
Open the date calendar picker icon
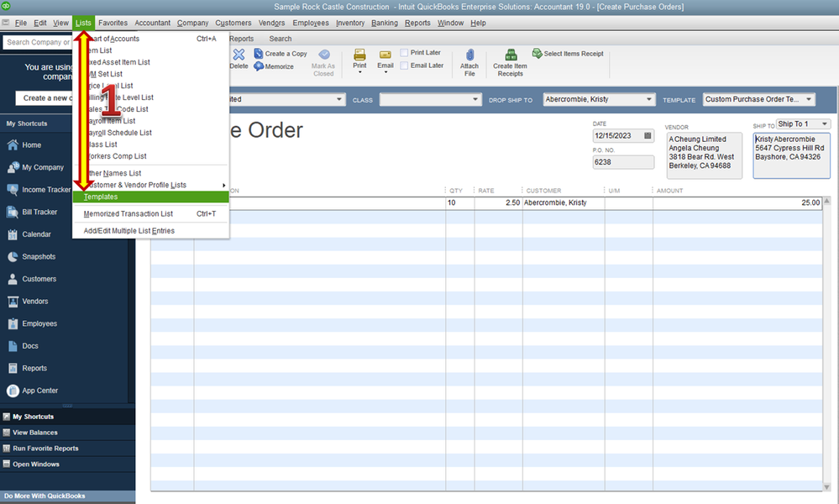tap(648, 135)
